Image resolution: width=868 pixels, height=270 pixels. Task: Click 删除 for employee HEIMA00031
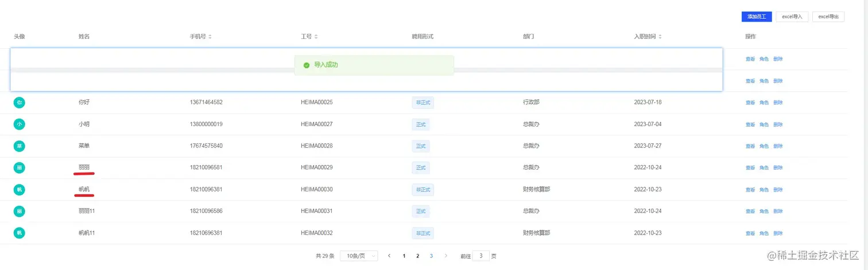tap(778, 212)
